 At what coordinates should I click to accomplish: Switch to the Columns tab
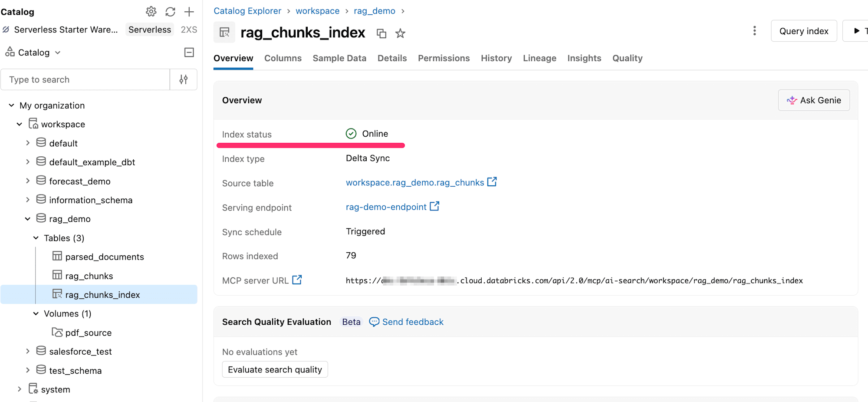(283, 58)
